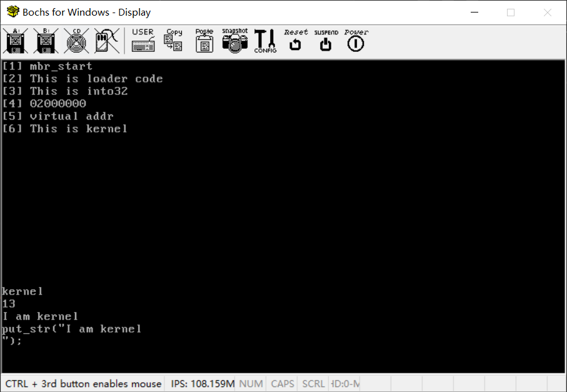Click the Suspend icon
Image resolution: width=567 pixels, height=392 pixels.
(x=326, y=40)
